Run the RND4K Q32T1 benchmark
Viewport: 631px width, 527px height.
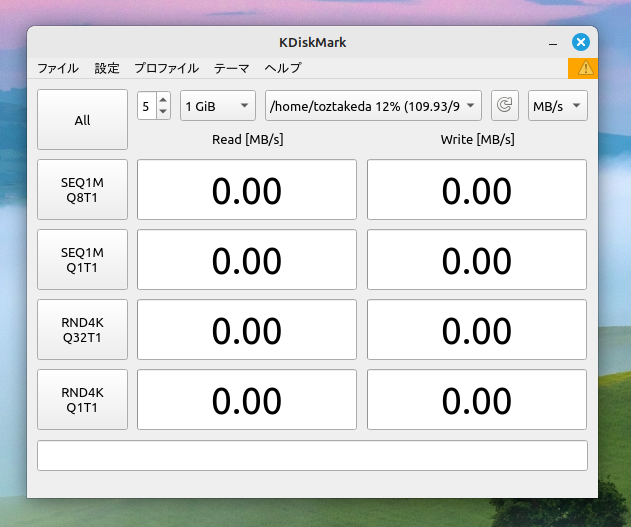point(82,329)
